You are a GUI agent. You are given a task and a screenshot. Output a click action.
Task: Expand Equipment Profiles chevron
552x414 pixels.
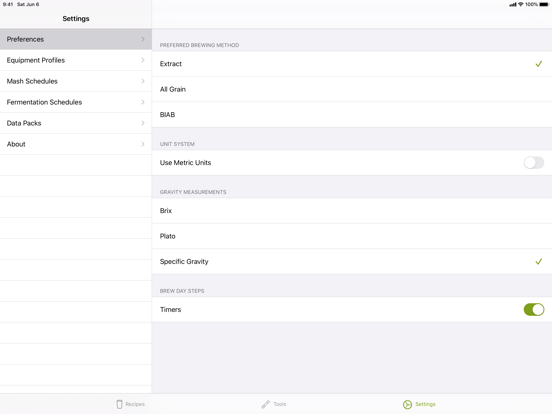[143, 60]
